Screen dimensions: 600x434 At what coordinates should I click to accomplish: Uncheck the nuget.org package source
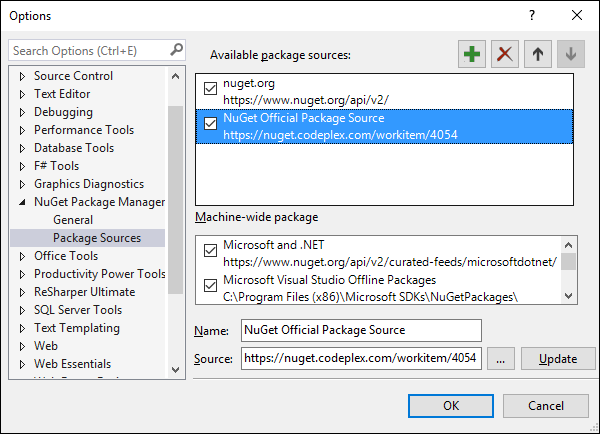[210, 89]
